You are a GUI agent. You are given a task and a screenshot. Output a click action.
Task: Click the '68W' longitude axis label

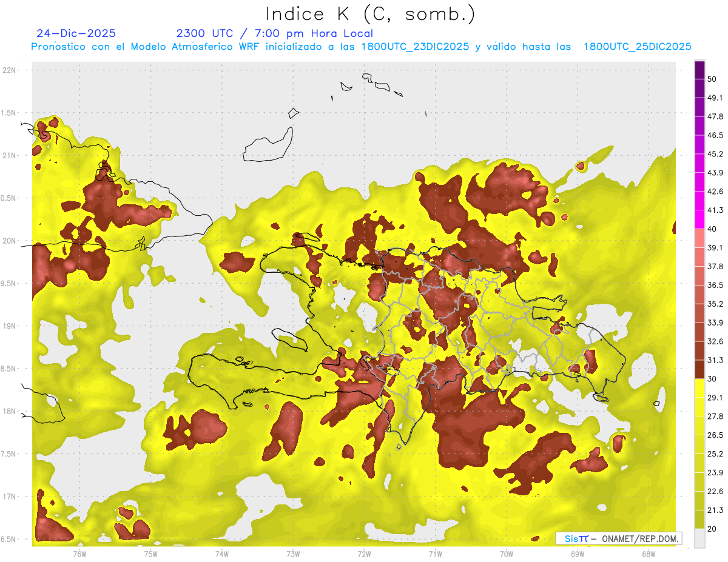tap(648, 554)
